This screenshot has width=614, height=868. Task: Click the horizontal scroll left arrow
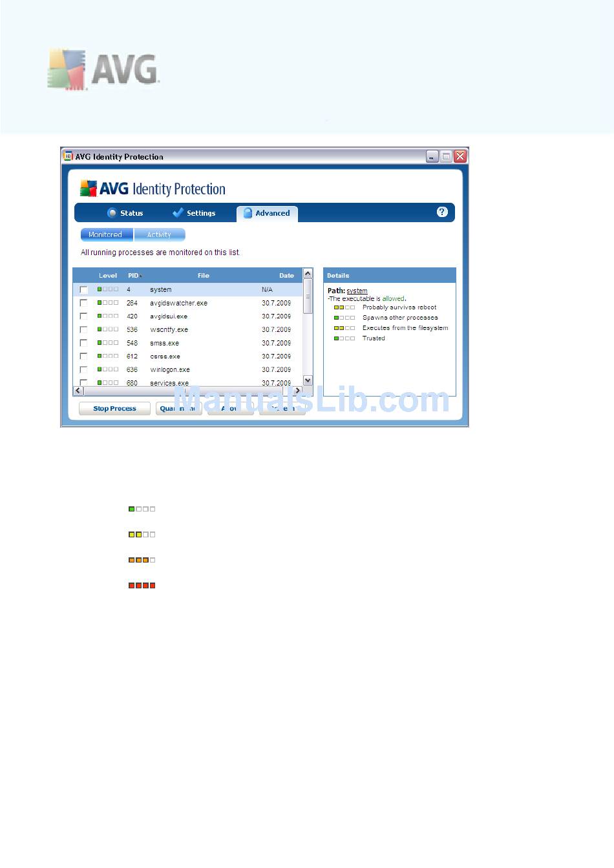78,391
